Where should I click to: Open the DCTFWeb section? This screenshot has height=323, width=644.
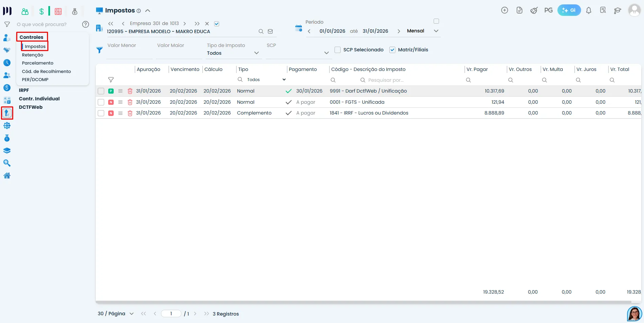point(31,107)
